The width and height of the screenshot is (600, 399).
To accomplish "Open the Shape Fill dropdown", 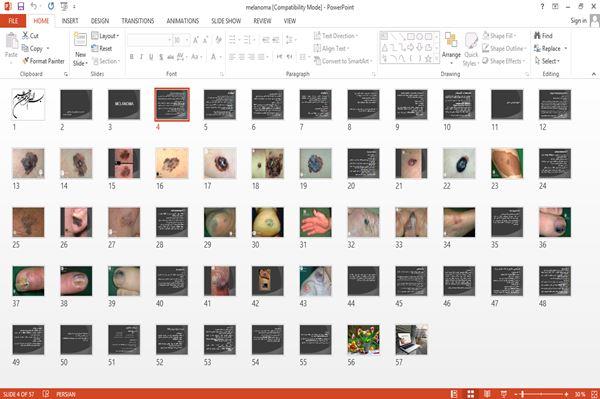I will tap(499, 36).
